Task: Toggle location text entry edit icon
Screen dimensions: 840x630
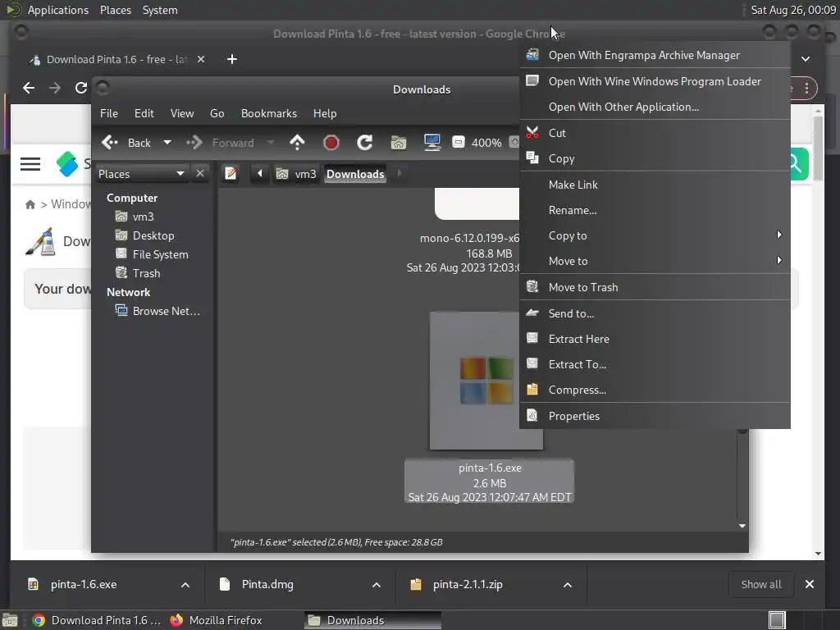Action: point(231,174)
